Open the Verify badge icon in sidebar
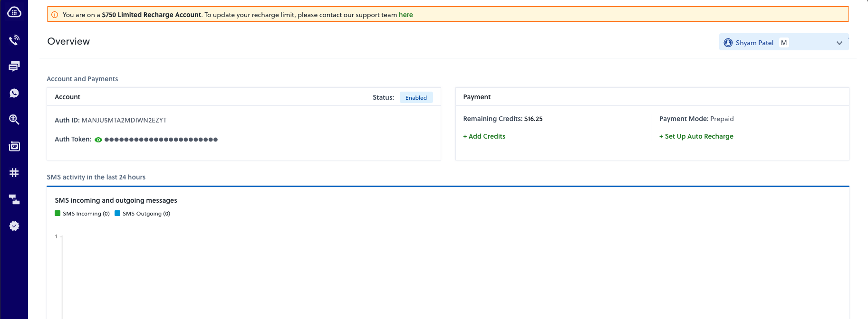868x319 pixels. (x=14, y=226)
